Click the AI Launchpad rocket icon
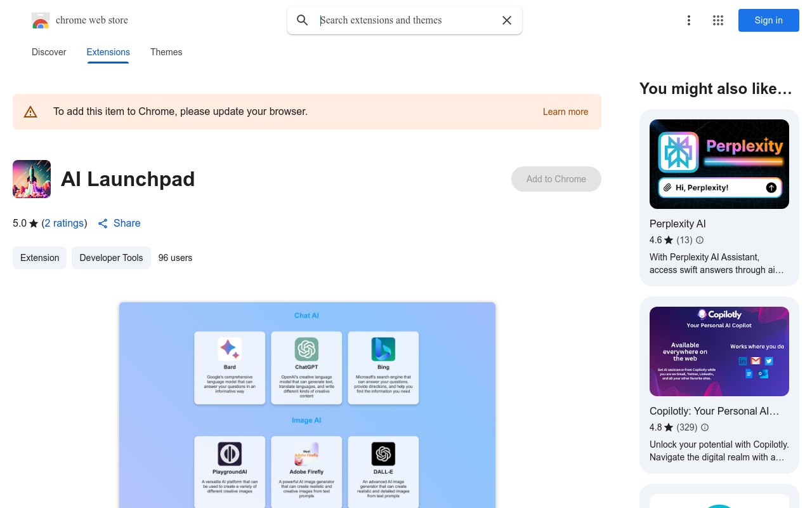 coord(32,179)
